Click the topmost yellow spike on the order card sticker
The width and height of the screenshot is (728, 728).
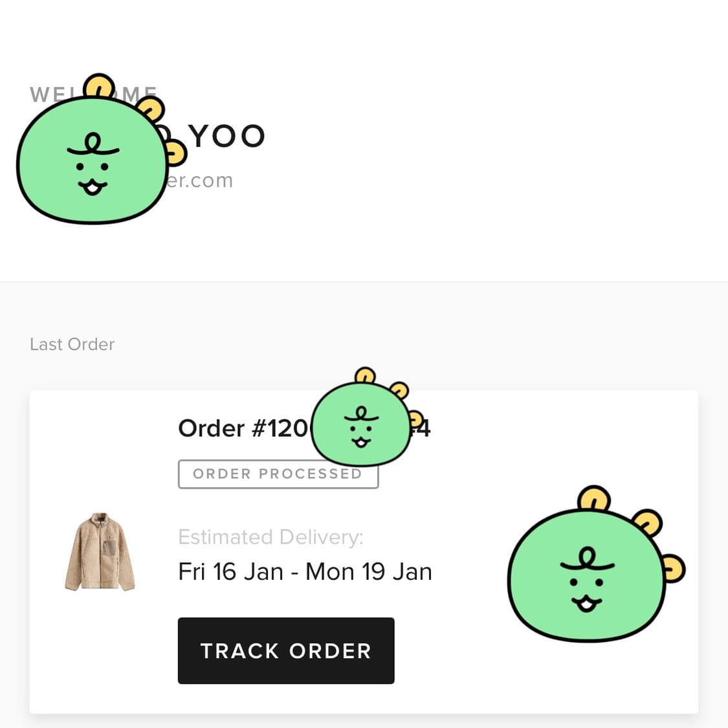[594, 498]
